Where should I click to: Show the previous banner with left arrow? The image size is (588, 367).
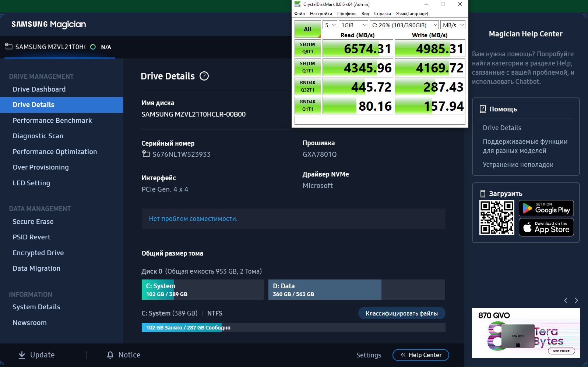(566, 300)
